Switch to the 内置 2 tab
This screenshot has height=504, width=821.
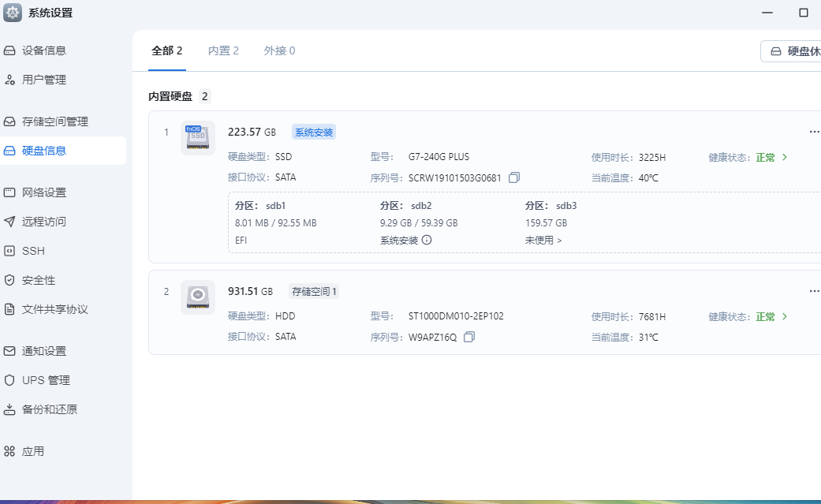click(223, 50)
